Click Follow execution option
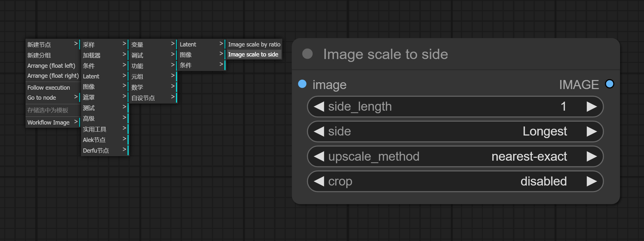The height and width of the screenshot is (241, 644). tap(48, 87)
